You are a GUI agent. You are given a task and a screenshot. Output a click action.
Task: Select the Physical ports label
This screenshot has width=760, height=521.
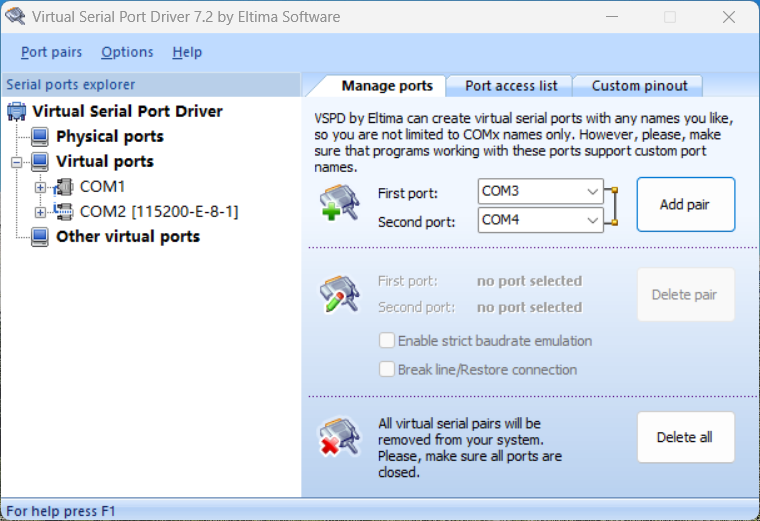click(110, 137)
